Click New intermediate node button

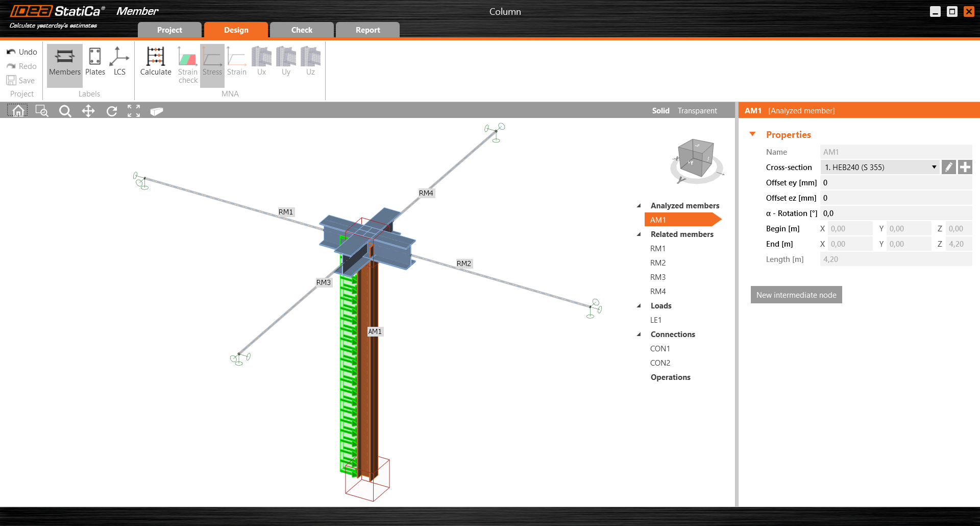click(x=796, y=295)
